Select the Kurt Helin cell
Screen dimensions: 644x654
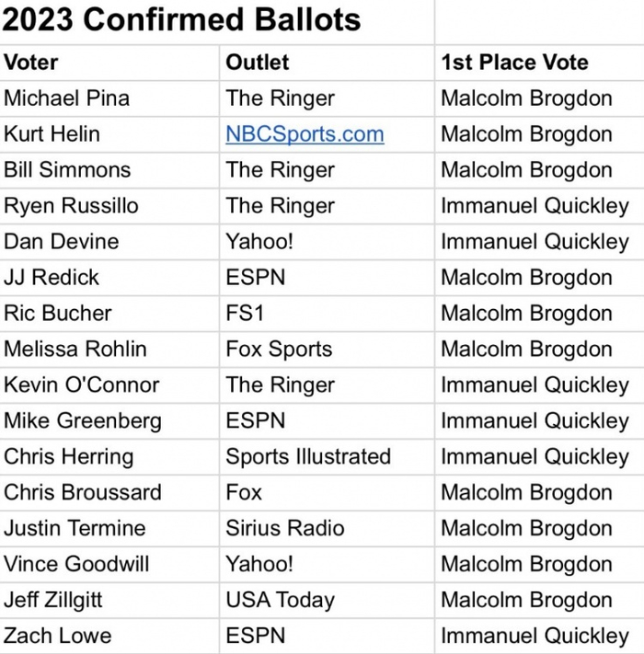tap(52, 134)
